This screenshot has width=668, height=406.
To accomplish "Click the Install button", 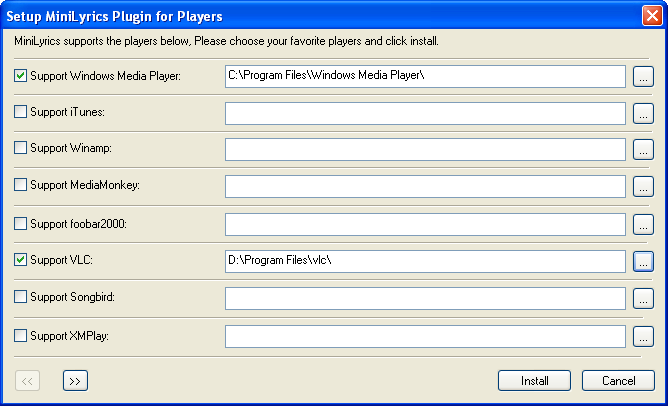I will tap(534, 380).
